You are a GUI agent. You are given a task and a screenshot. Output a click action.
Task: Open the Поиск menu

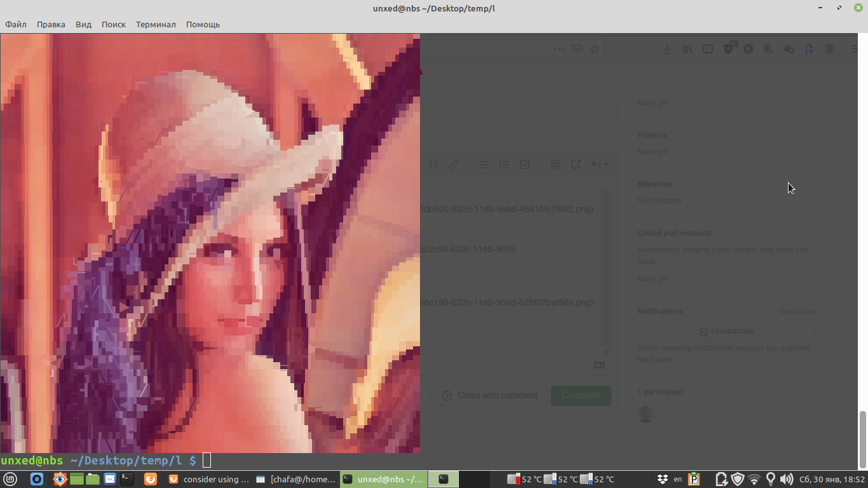click(114, 24)
